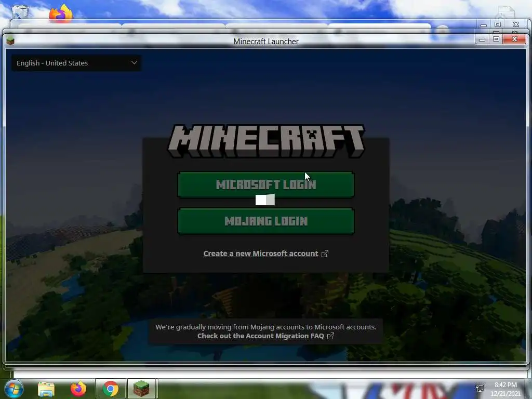This screenshot has width=532, height=399.
Task: Click the Mojang Login button
Action: click(265, 221)
